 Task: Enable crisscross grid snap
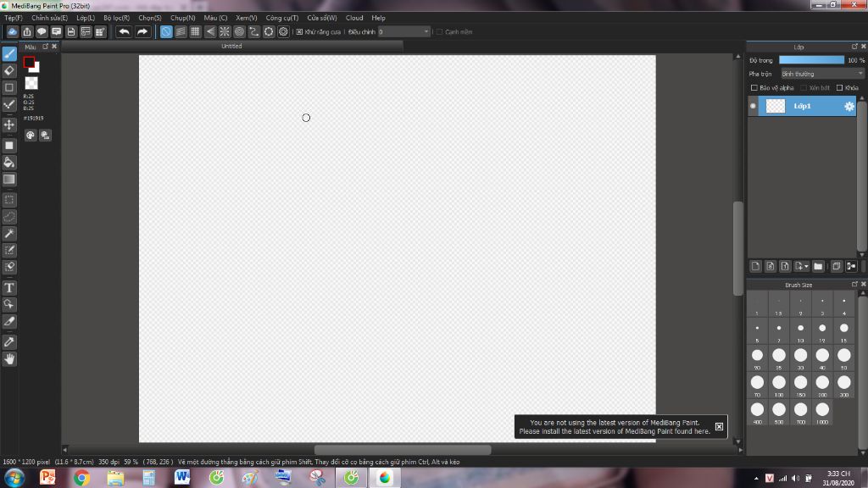pyautogui.click(x=195, y=31)
